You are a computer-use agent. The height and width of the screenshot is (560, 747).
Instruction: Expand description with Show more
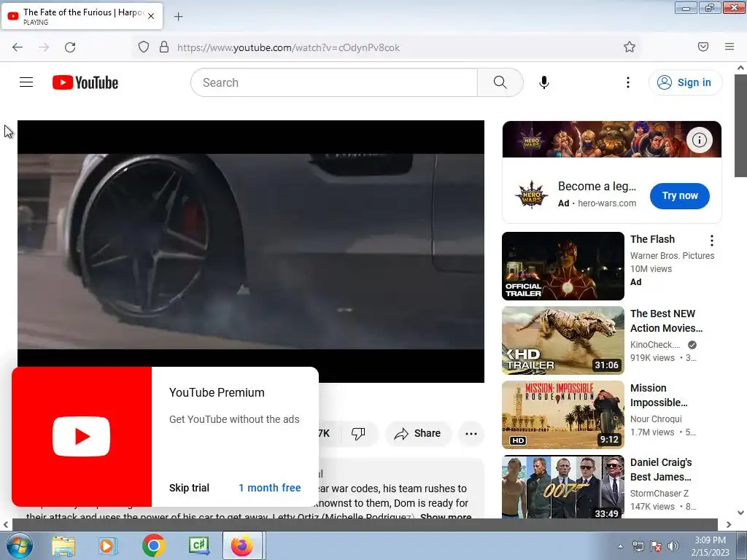tap(446, 516)
